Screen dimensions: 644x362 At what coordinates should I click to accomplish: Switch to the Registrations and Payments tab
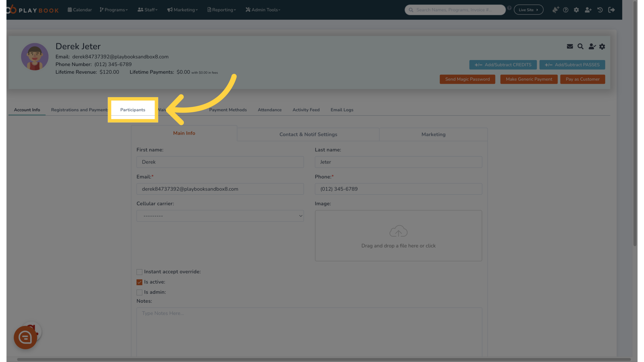79,110
